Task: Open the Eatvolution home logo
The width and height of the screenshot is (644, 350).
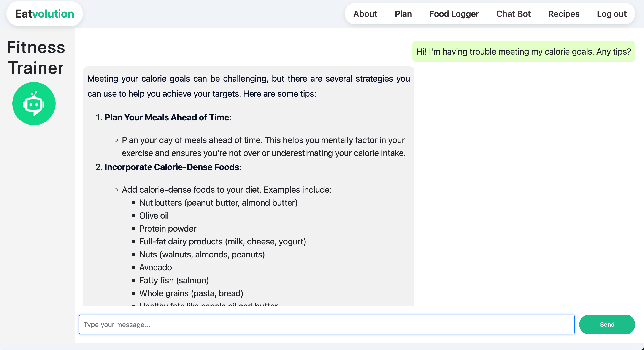Action: pyautogui.click(x=44, y=14)
